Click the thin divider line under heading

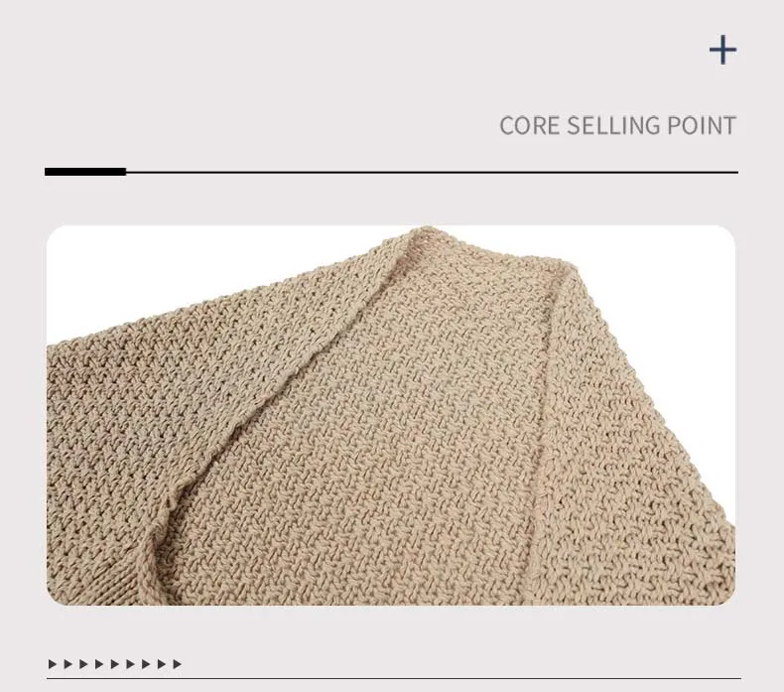(x=432, y=172)
